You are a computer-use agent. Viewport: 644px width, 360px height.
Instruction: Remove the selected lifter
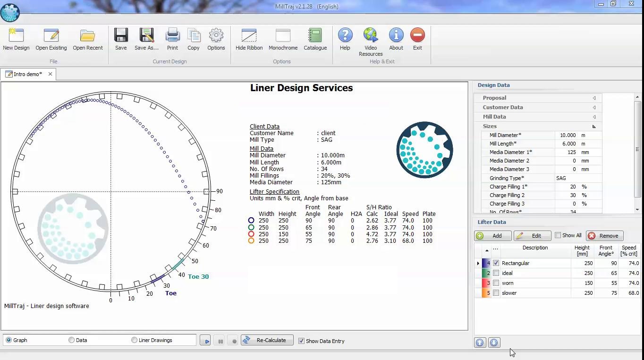(x=605, y=236)
